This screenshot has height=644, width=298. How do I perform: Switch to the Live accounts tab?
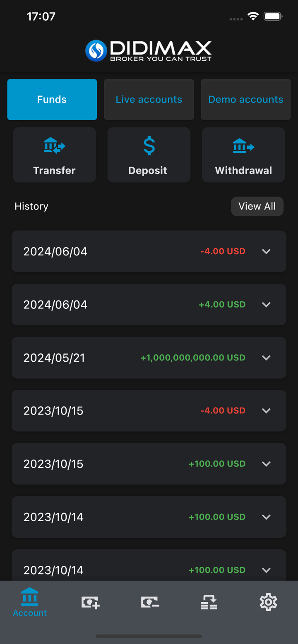(149, 100)
